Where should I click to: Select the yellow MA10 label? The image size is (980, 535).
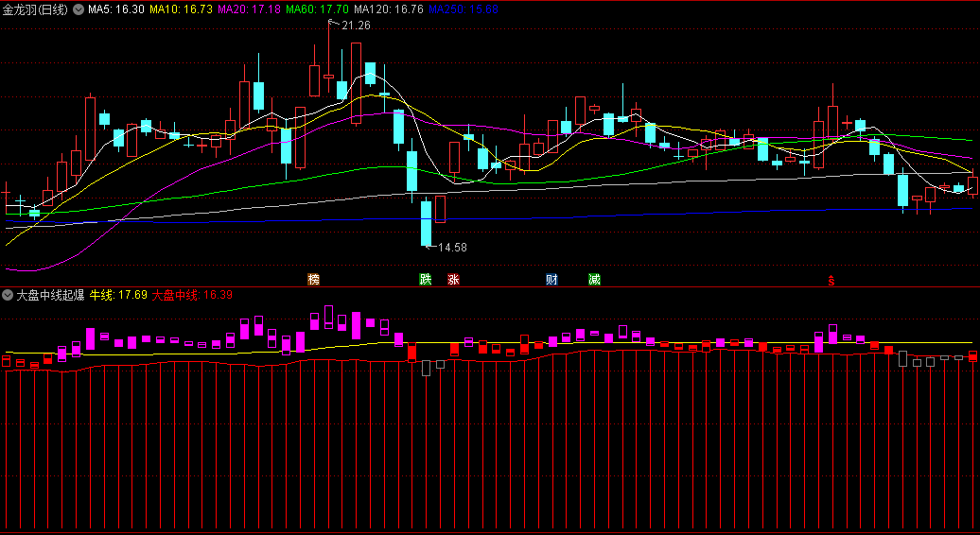[182, 9]
